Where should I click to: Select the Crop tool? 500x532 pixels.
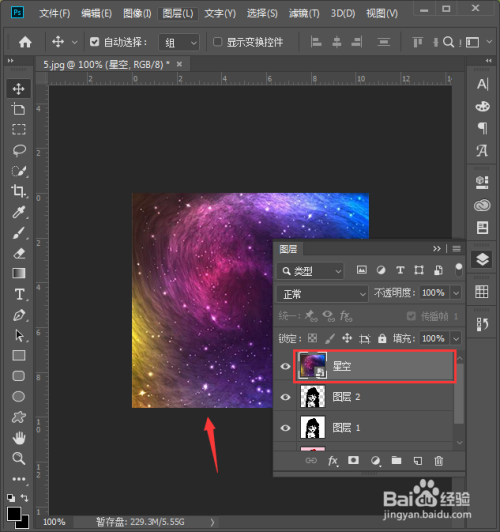pos(18,191)
